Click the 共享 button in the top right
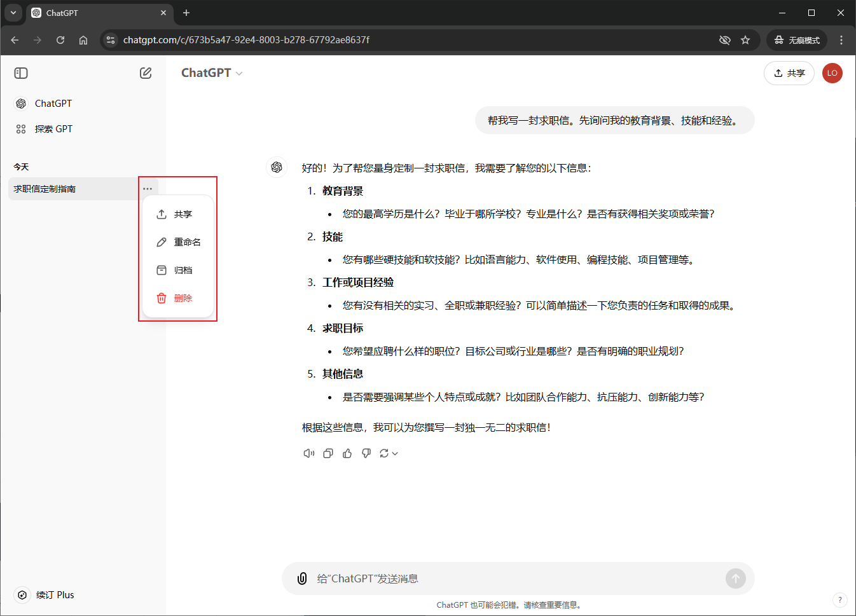 pyautogui.click(x=789, y=73)
